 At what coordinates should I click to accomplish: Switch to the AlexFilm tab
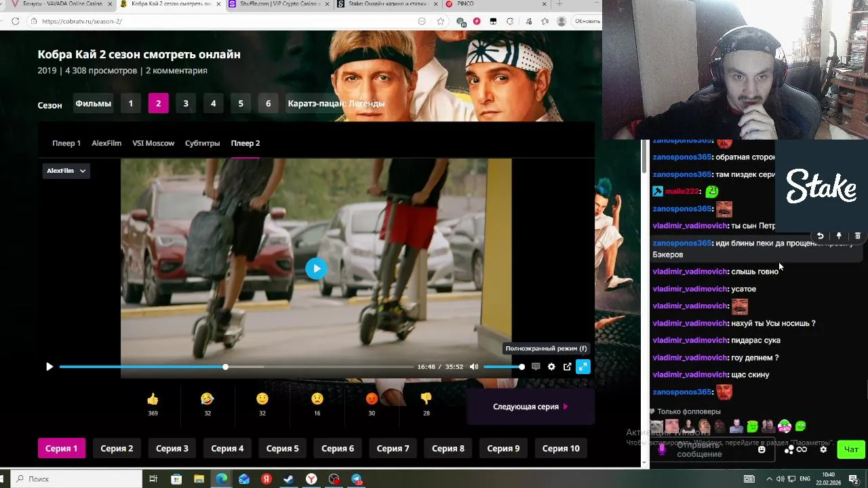pos(106,143)
